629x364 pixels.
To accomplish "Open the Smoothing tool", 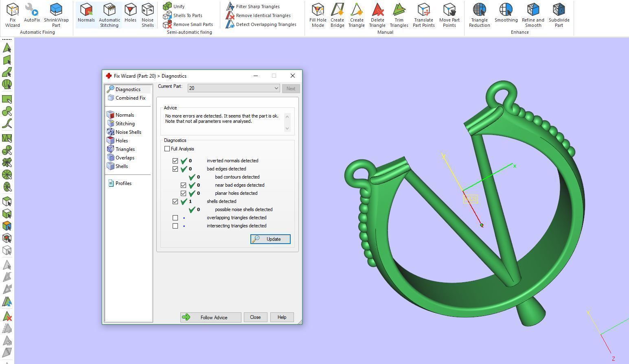I will tap(506, 13).
